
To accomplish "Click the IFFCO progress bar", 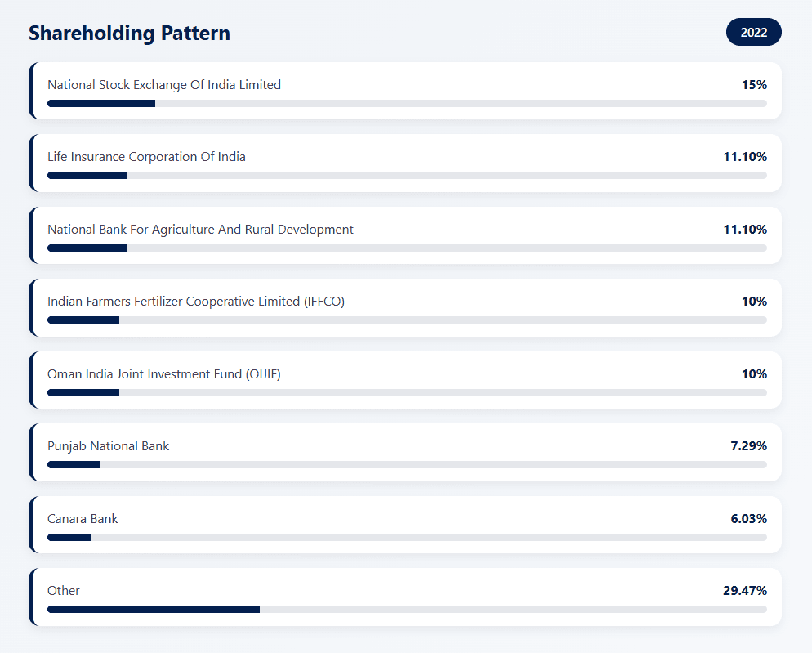I will [407, 320].
